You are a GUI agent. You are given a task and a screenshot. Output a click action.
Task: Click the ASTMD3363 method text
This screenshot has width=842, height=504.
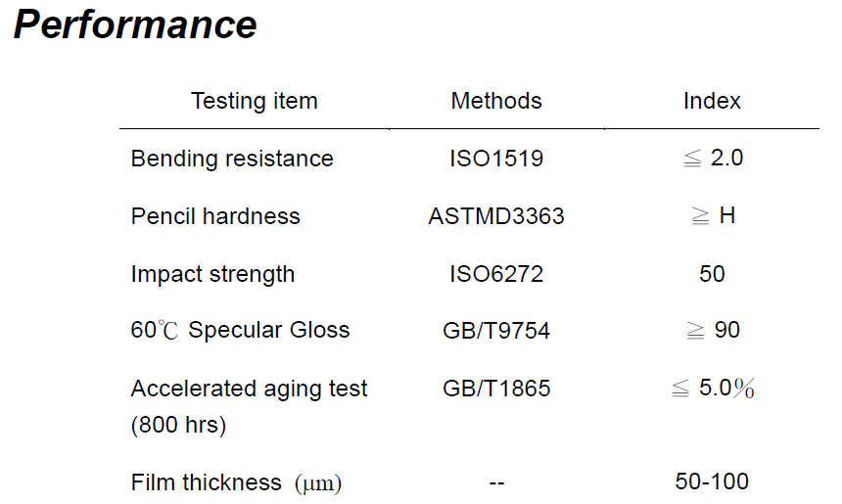pyautogui.click(x=496, y=216)
